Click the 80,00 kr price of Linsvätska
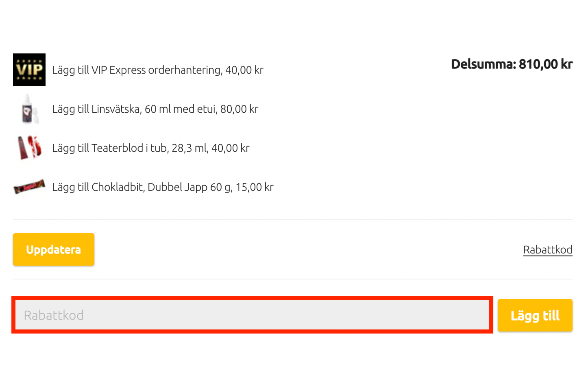 (239, 109)
